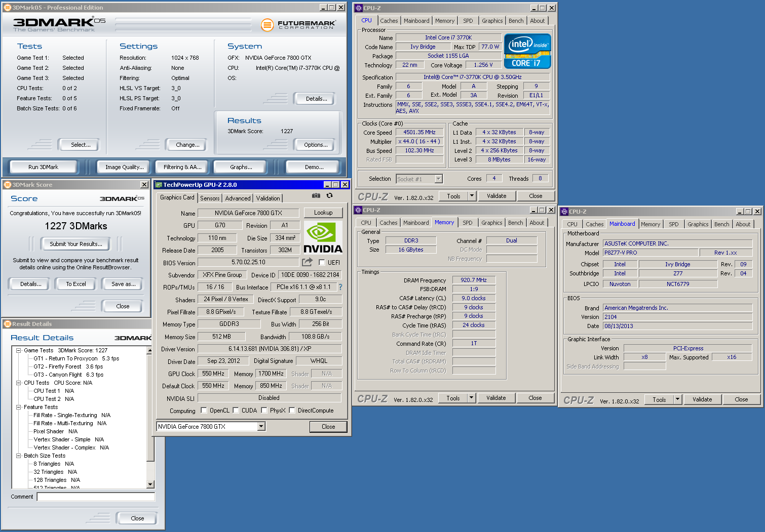Viewport: 765px width, 532px height.
Task: Click the Bus Interface question mark icon
Action: click(340, 287)
